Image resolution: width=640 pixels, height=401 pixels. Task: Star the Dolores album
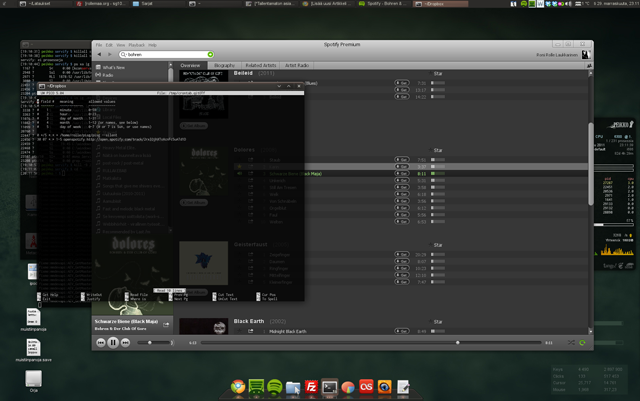click(436, 150)
